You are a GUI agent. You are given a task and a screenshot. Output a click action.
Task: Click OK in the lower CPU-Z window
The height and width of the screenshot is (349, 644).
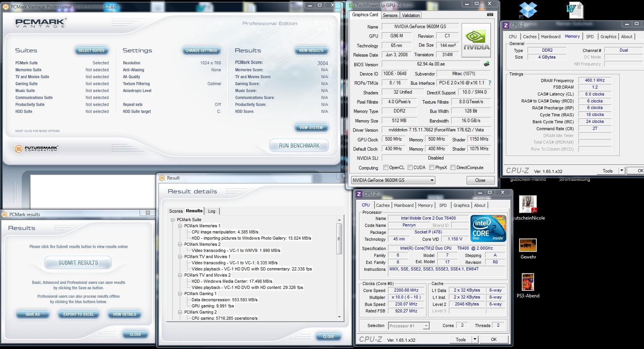coord(494,339)
